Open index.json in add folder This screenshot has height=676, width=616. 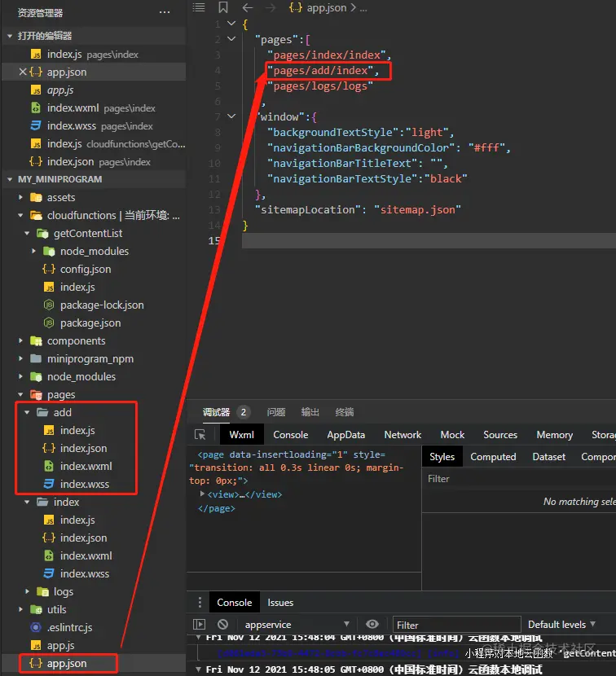(x=83, y=449)
